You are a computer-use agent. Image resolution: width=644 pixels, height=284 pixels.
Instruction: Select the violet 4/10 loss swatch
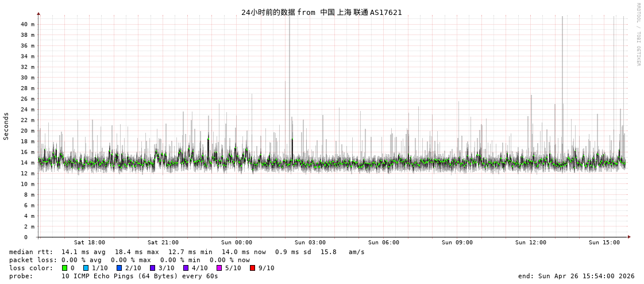pos(186,268)
